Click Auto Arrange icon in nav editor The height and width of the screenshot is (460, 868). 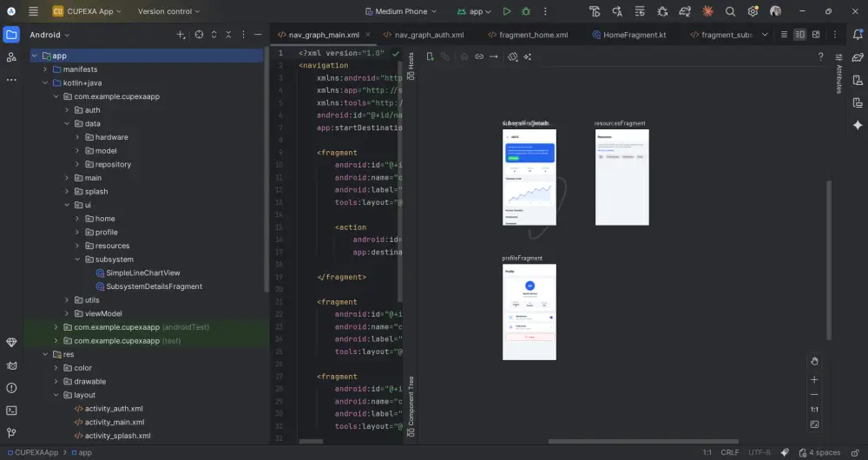527,56
